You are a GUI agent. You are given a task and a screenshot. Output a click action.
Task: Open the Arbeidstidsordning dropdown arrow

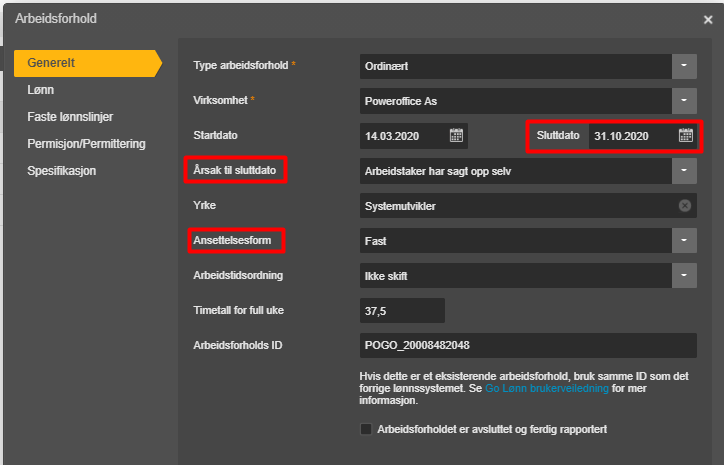(684, 276)
